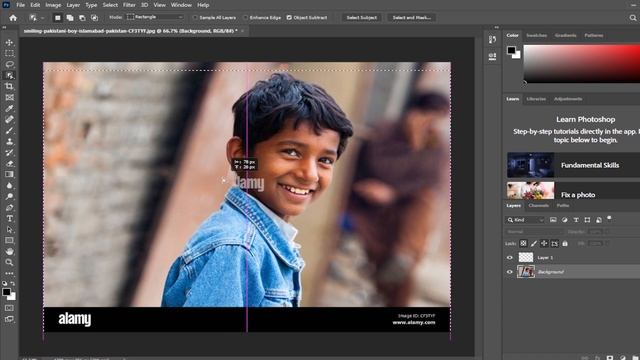
Task: Select the Pen tool
Action: 9,208
